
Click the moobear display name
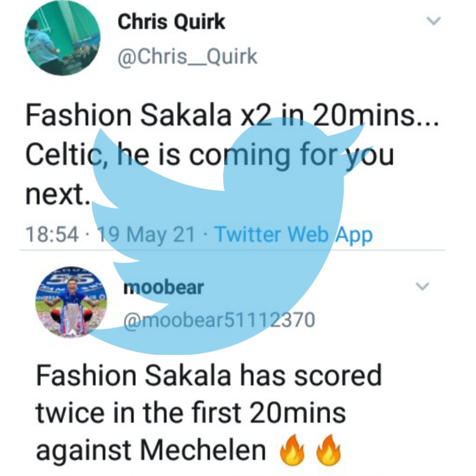click(x=163, y=288)
